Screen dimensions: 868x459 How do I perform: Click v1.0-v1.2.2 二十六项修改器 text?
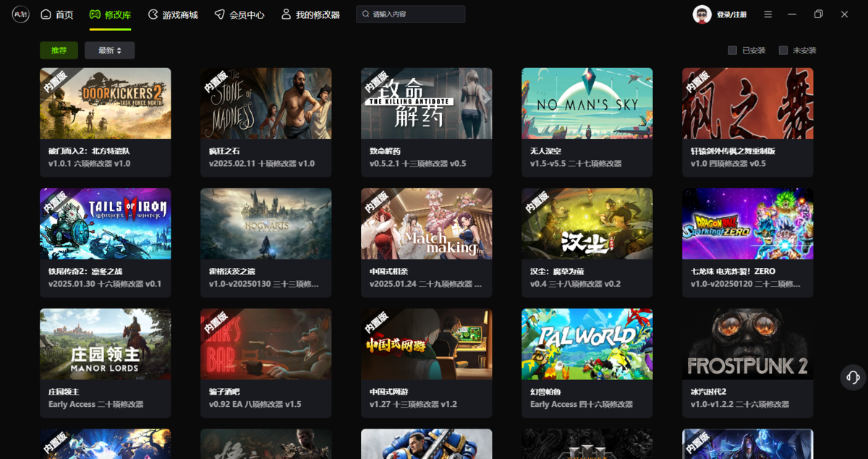click(739, 404)
